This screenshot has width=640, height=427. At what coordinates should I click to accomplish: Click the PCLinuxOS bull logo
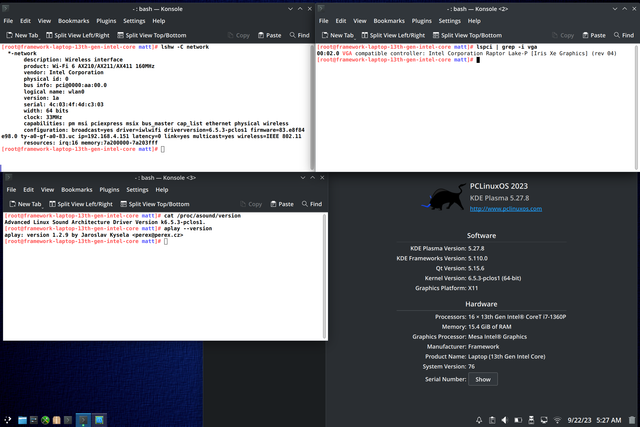tap(444, 197)
